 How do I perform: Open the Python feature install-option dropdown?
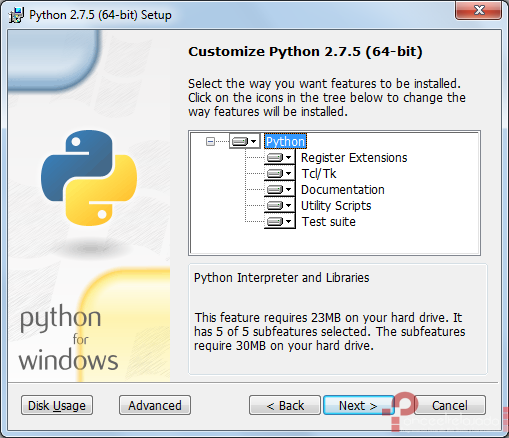(x=244, y=141)
